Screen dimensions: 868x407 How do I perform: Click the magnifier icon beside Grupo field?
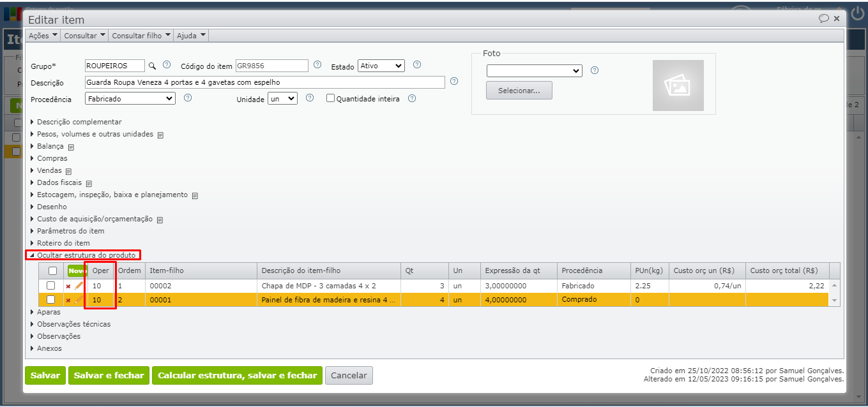tap(152, 66)
